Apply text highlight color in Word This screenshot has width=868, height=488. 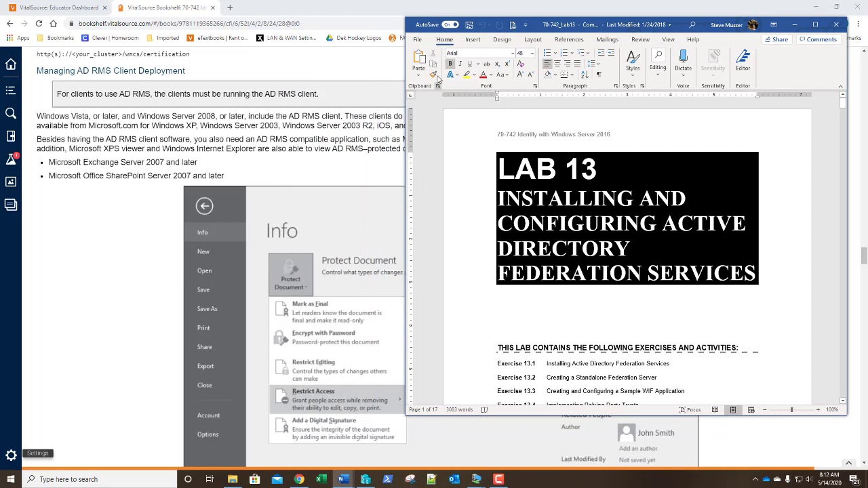click(467, 75)
